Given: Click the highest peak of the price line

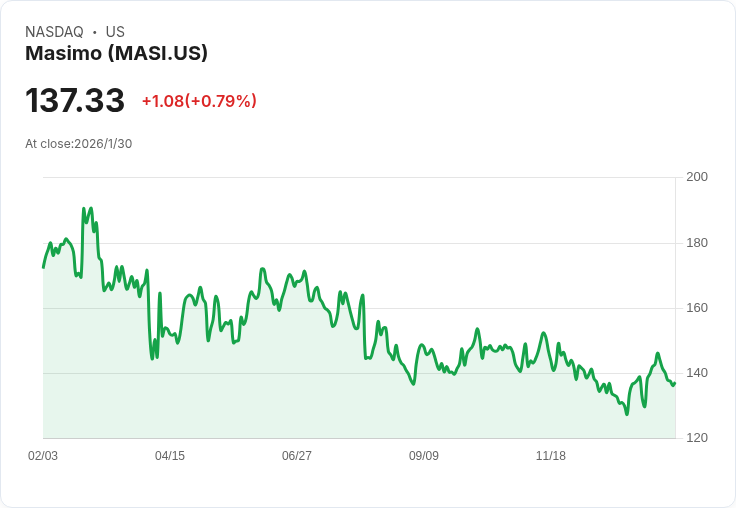Looking at the screenshot, I should click(x=84, y=209).
